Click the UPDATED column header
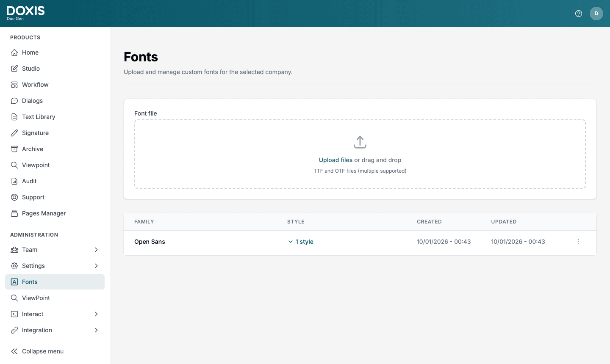Image resolution: width=610 pixels, height=364 pixels. pos(504,222)
